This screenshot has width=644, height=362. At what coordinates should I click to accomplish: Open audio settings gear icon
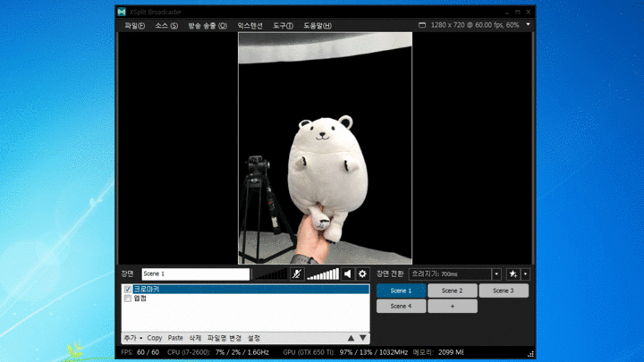[362, 274]
